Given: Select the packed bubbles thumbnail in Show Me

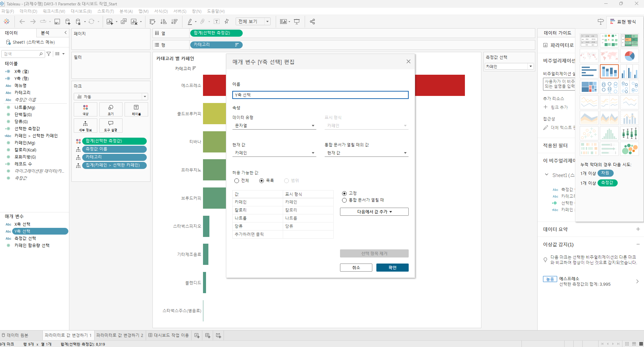Looking at the screenshot, I should click(x=630, y=149).
